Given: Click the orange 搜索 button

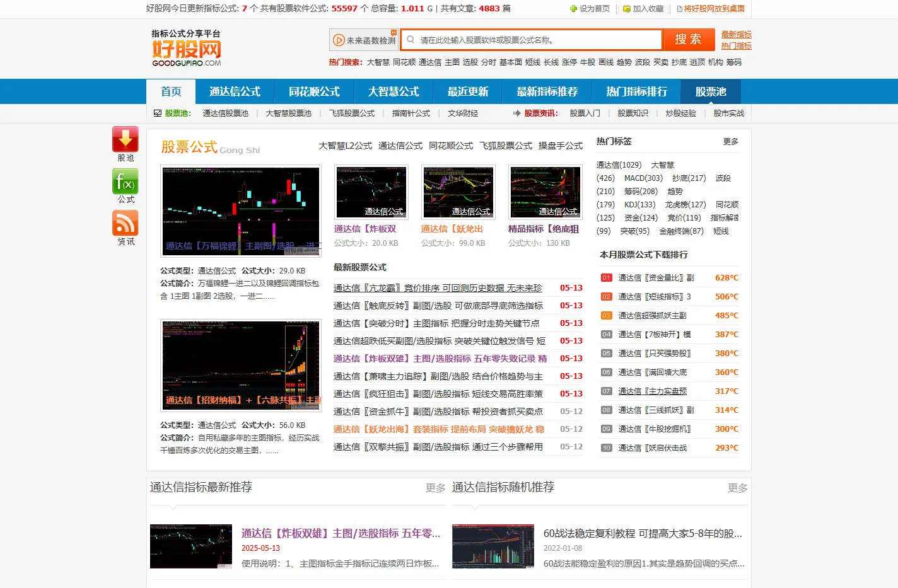Looking at the screenshot, I should point(689,39).
